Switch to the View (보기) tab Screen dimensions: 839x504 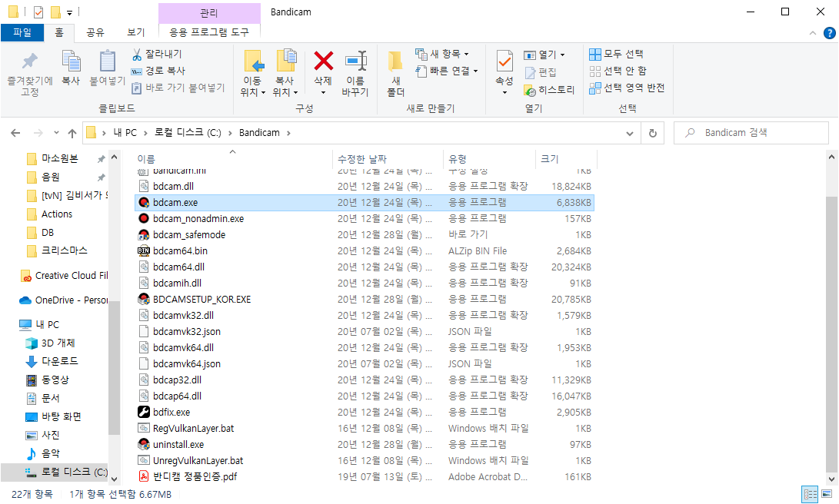click(x=136, y=32)
